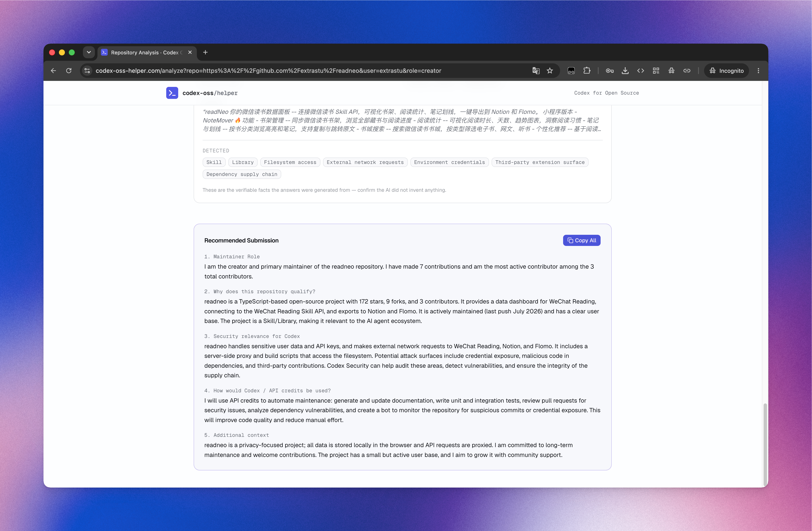Viewport: 812px width, 531px height.
Task: Open the downloads icon
Action: (x=625, y=71)
